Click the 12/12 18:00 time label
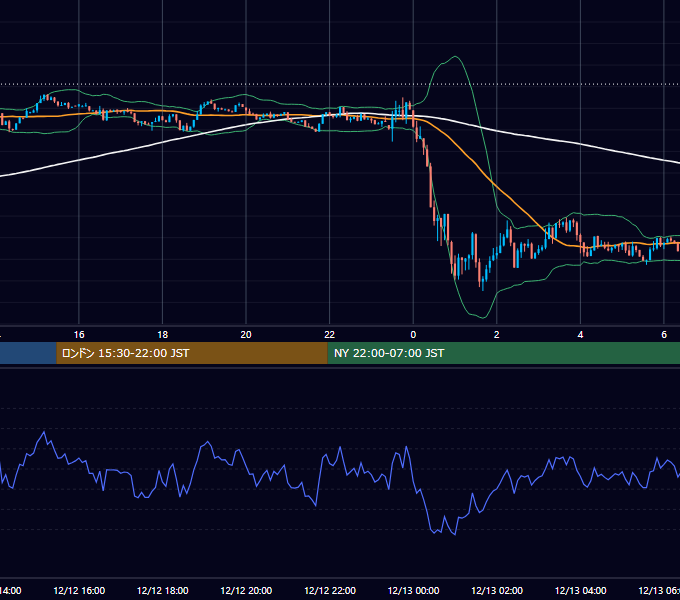The height and width of the screenshot is (600, 680). (163, 590)
